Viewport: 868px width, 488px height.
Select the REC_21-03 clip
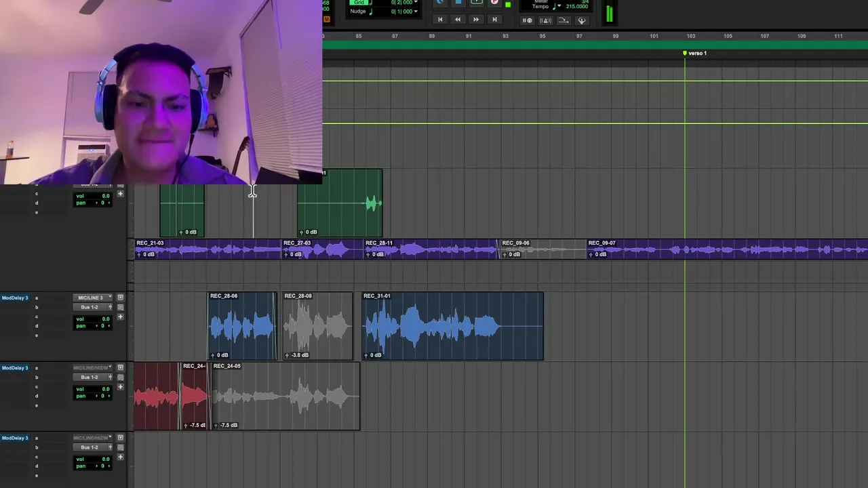208,249
